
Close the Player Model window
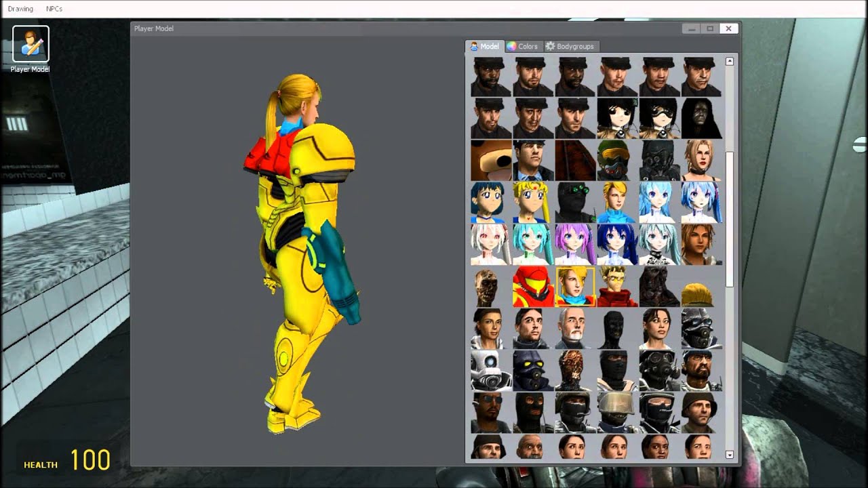[728, 28]
